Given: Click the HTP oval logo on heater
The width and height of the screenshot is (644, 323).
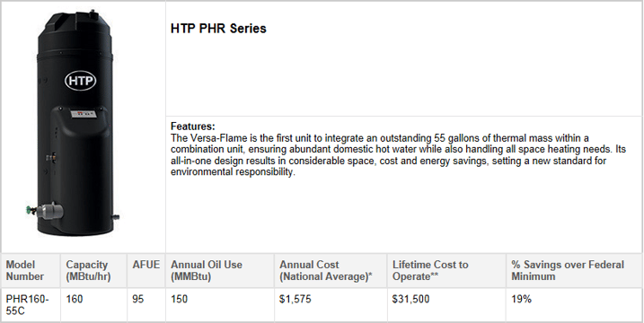Looking at the screenshot, I should tap(81, 81).
